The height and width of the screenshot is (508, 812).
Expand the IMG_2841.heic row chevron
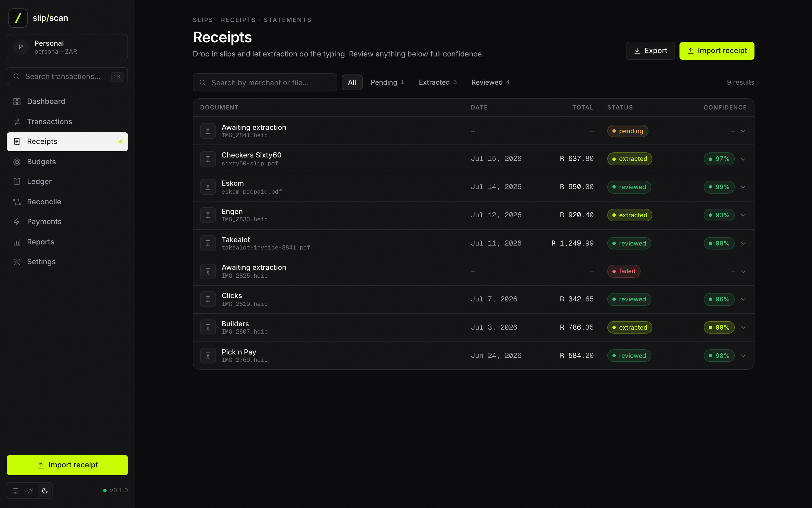point(743,131)
